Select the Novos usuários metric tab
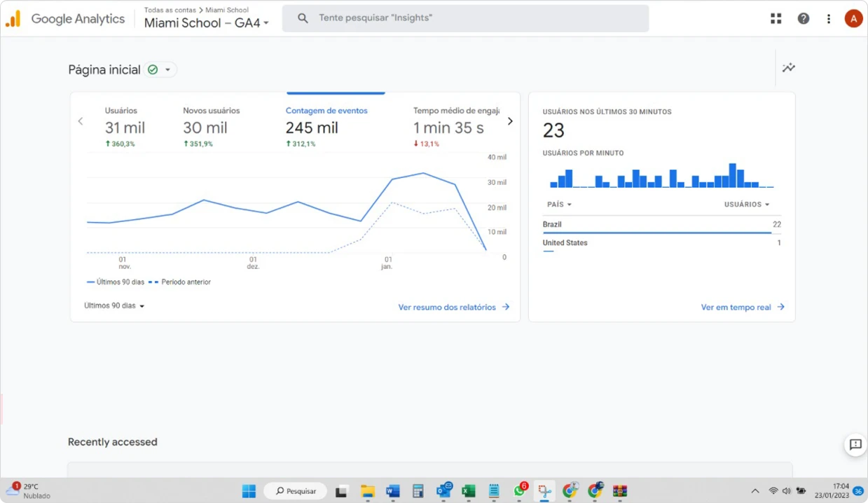868x503 pixels. tap(211, 126)
